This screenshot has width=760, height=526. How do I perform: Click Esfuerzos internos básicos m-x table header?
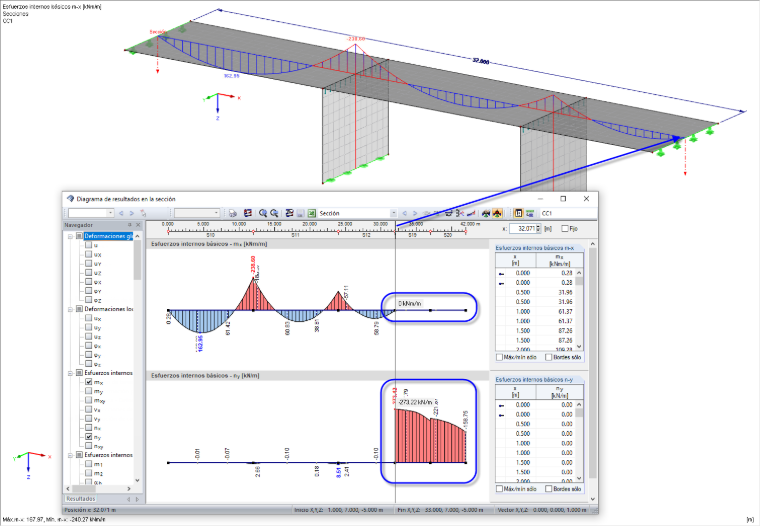pyautogui.click(x=535, y=248)
